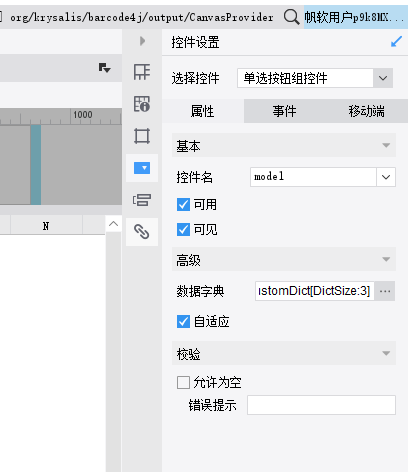The width and height of the screenshot is (408, 472).
Task: Toggle the 可用 checkbox
Action: point(183,204)
